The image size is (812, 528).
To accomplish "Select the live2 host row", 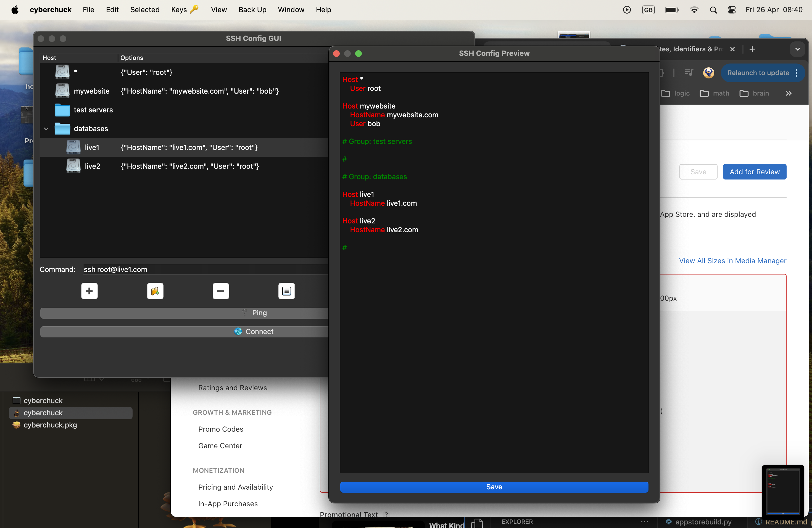I will (184, 166).
